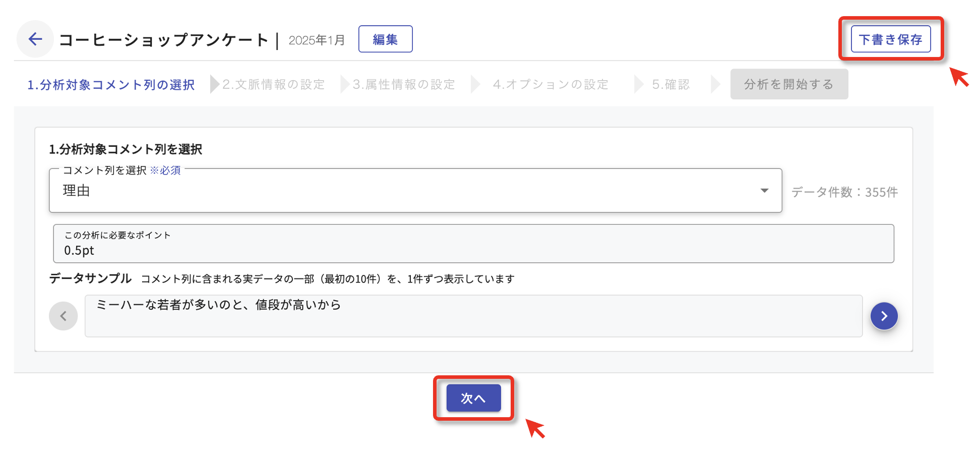This screenshot has height=452, width=980.
Task: Click the 2025年1月 date label
Action: click(317, 40)
